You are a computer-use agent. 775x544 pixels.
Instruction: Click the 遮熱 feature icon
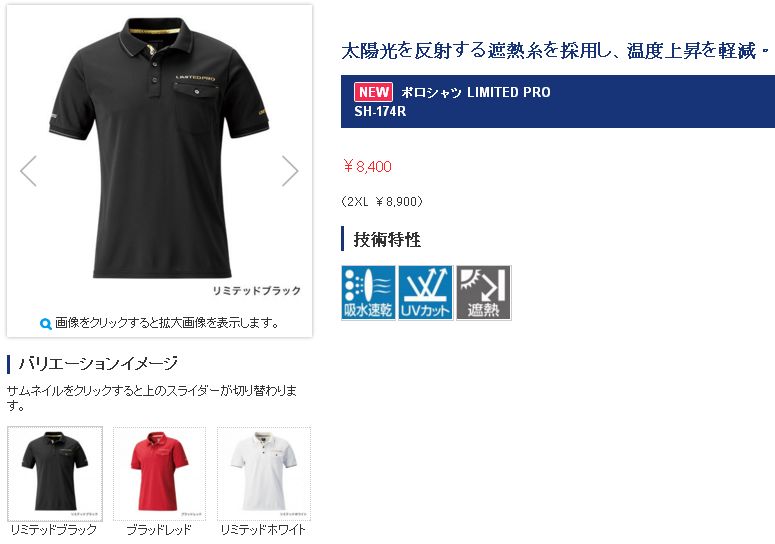coord(483,293)
